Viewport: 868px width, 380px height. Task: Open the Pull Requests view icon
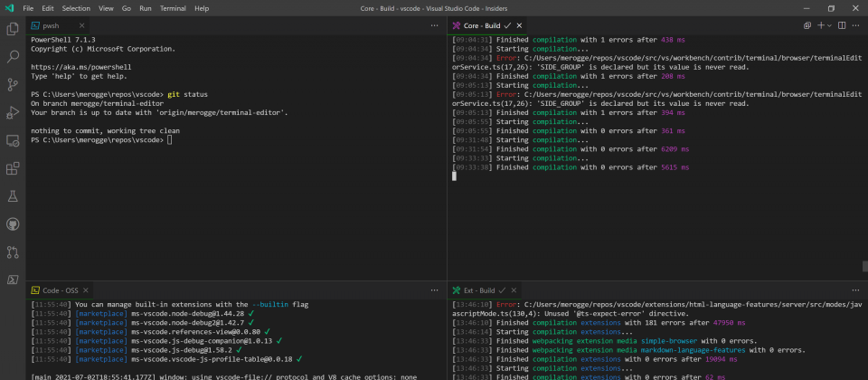tap(12, 252)
